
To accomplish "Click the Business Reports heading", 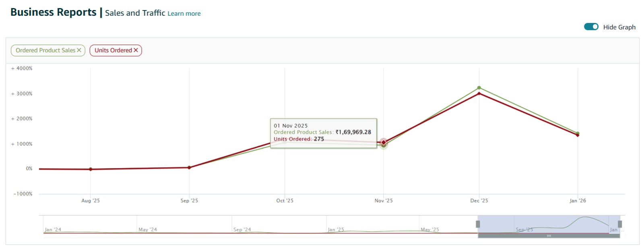I will [x=54, y=12].
